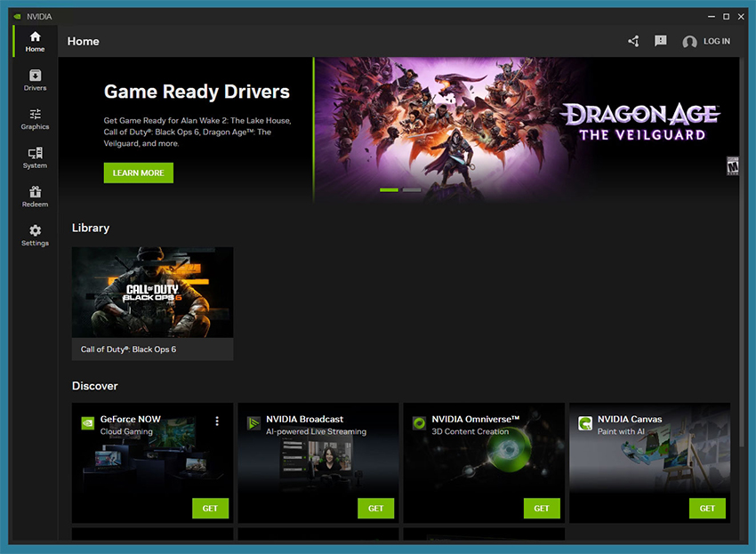Get the GeForce NOW app
Image resolution: width=756 pixels, height=554 pixels.
[210, 508]
